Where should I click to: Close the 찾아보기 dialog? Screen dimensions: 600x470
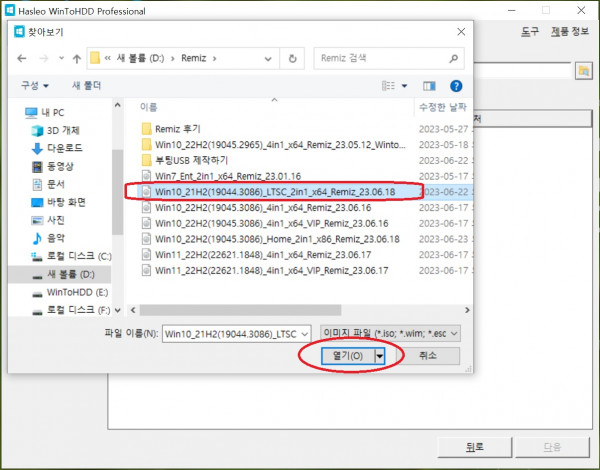(461, 32)
